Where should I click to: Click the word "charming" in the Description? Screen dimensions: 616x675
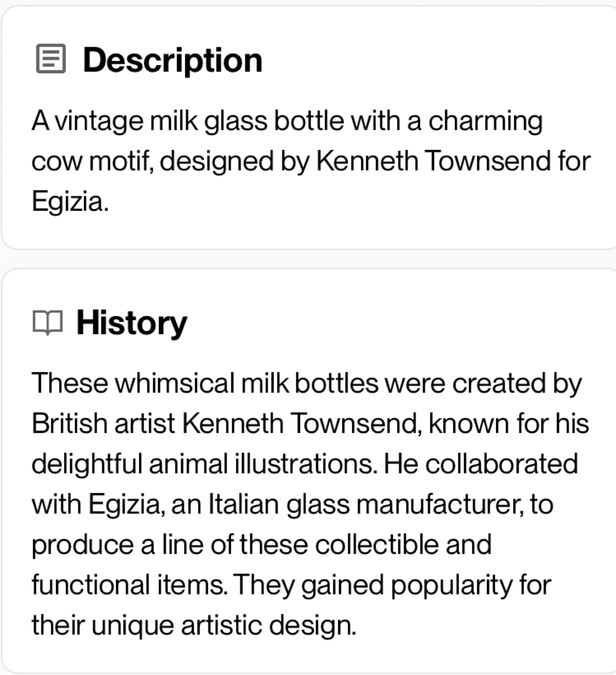(485, 121)
